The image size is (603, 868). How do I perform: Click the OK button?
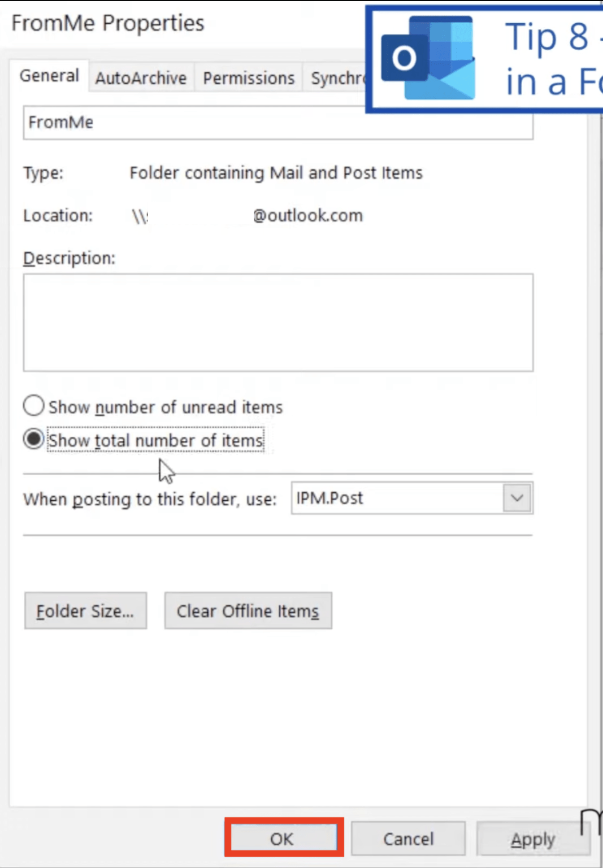pos(283,839)
